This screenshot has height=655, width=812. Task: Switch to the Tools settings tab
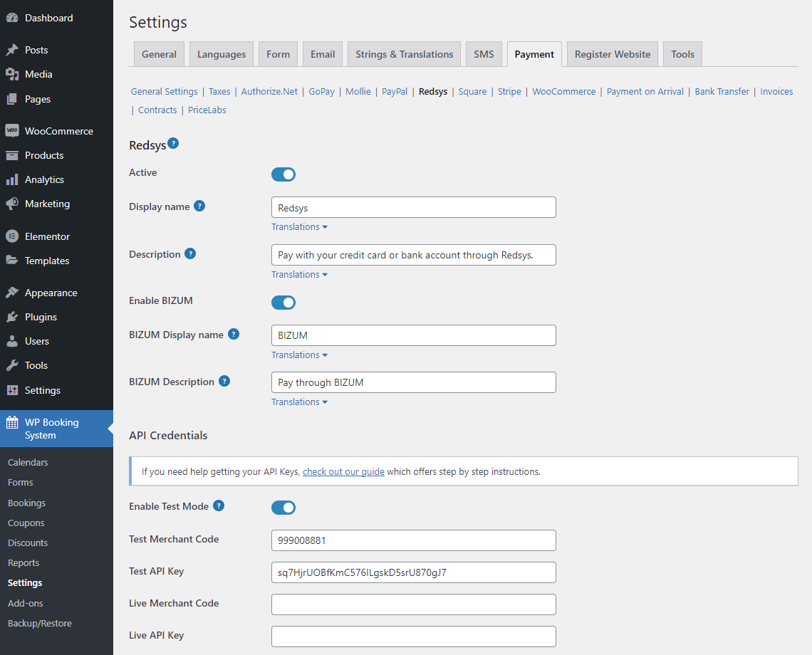coord(682,54)
